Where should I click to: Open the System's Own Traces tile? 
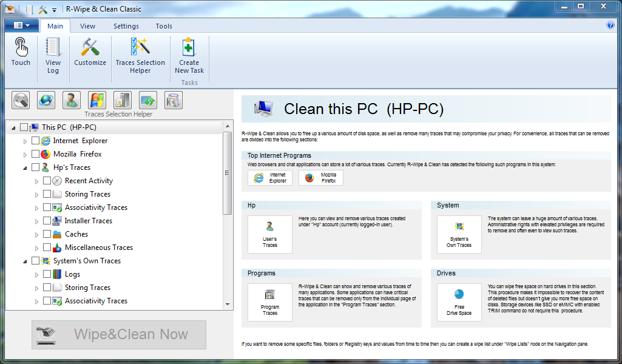click(459, 234)
